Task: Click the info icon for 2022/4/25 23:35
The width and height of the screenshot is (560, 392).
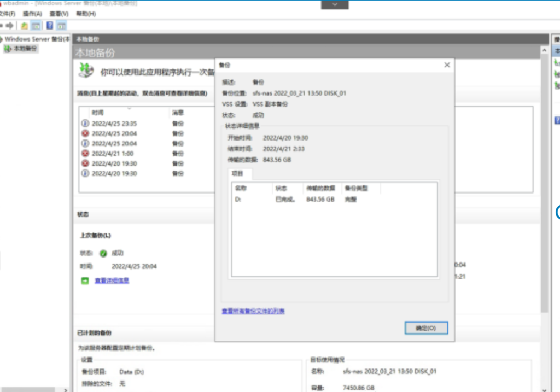Action: coord(85,124)
